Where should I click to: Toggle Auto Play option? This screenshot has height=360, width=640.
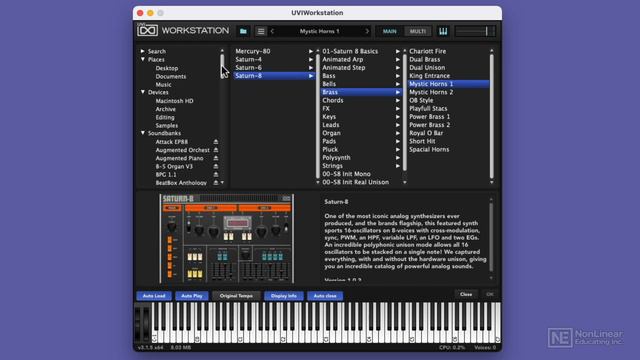(x=192, y=296)
